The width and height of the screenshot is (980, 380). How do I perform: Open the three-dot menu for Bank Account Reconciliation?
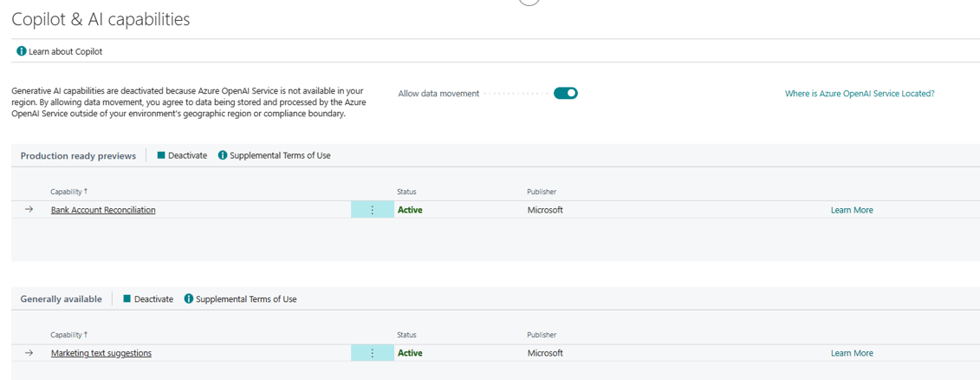point(373,210)
